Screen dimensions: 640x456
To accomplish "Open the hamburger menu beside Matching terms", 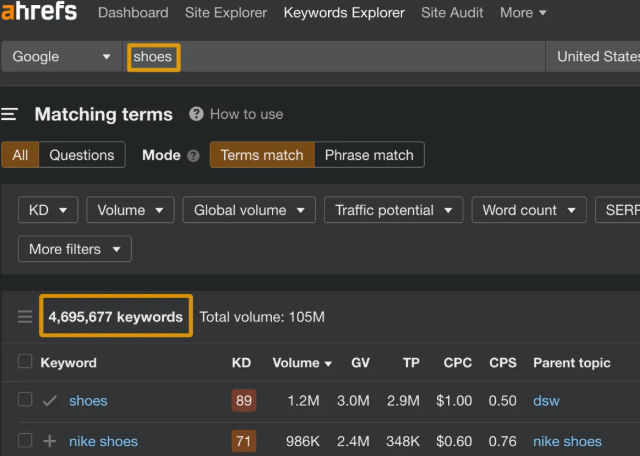I will pos(9,114).
